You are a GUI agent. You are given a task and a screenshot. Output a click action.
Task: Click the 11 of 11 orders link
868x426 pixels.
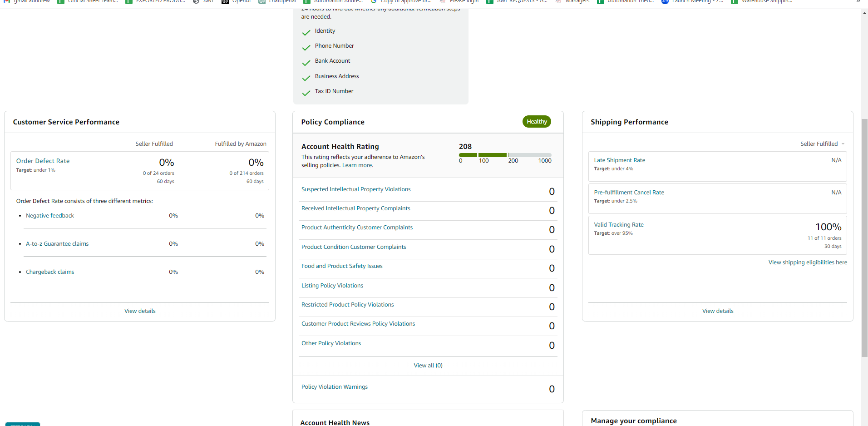824,238
